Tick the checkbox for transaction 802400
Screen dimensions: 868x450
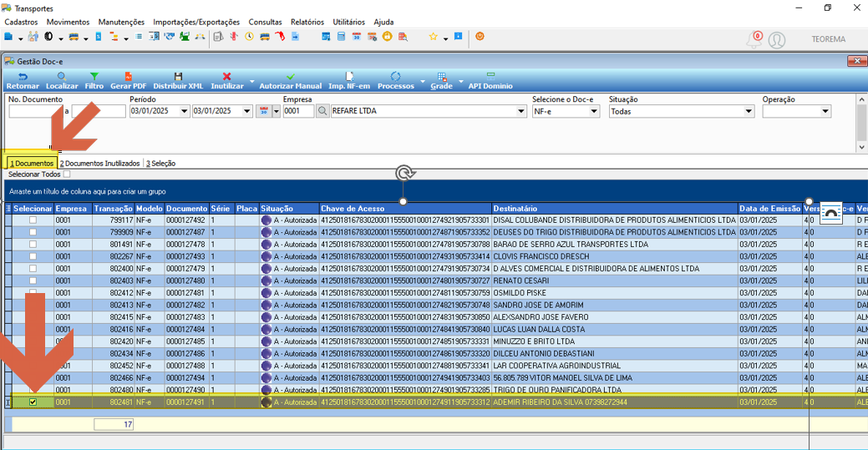[33, 269]
